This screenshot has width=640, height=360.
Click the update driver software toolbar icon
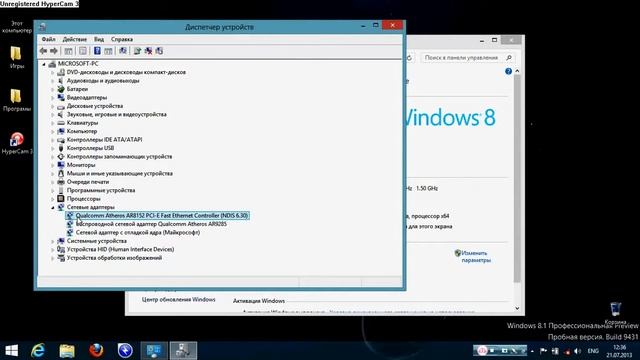pyautogui.click(x=137, y=51)
